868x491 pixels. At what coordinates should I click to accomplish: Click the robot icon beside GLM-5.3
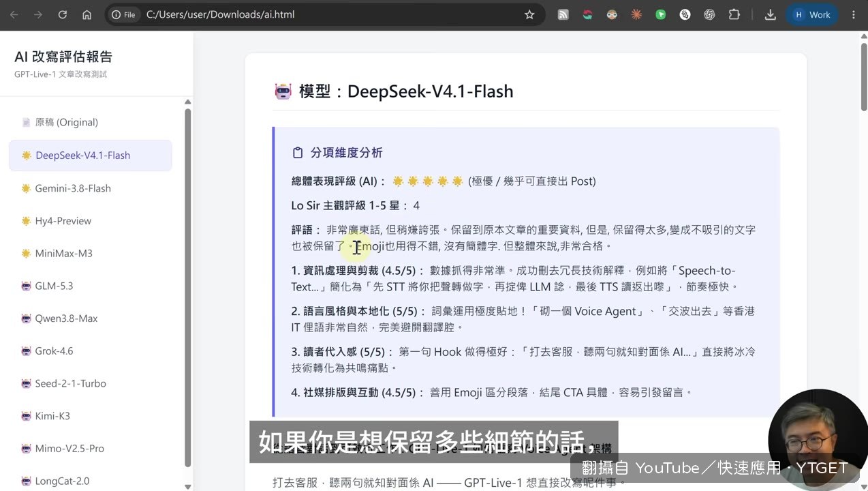[x=26, y=286]
